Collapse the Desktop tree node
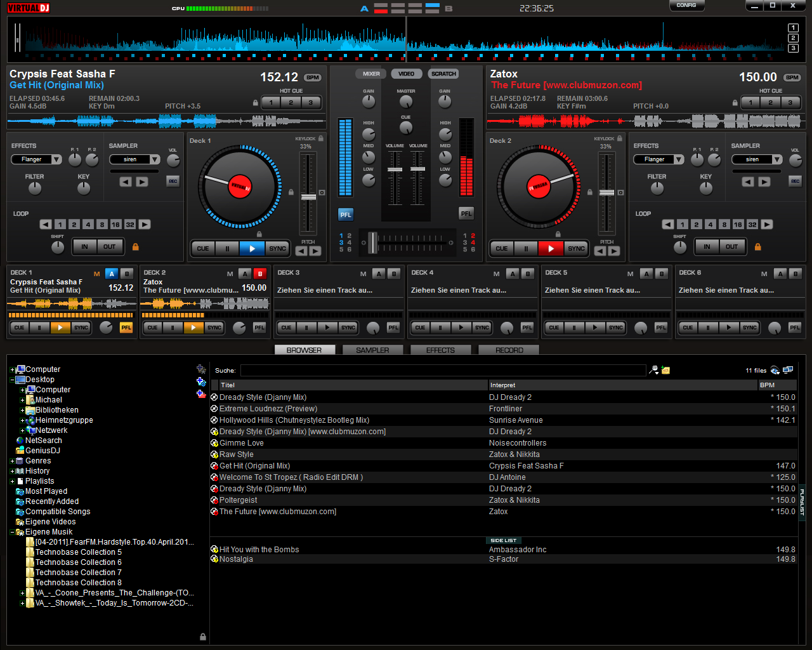 pyautogui.click(x=12, y=380)
